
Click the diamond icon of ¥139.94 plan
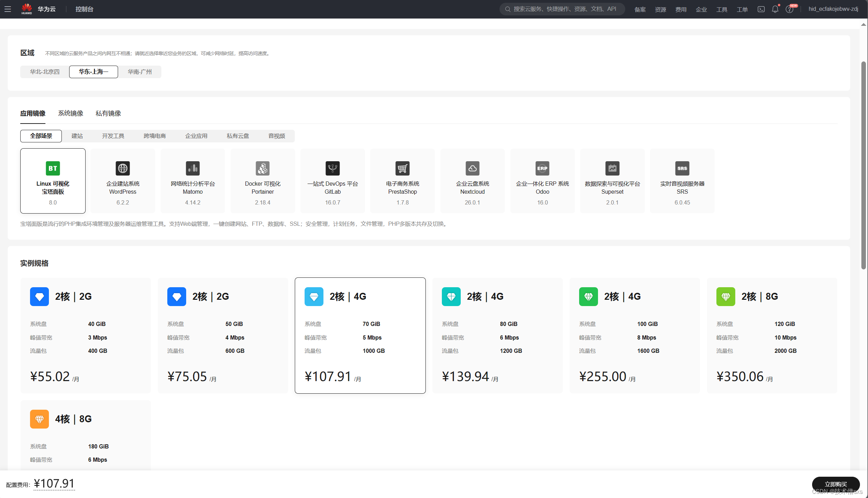(x=451, y=297)
